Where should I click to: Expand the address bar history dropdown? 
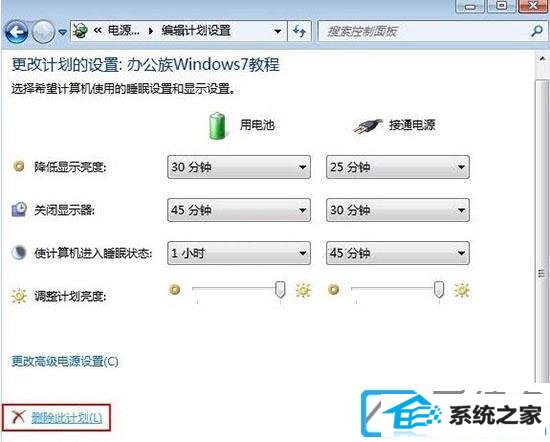(278, 32)
